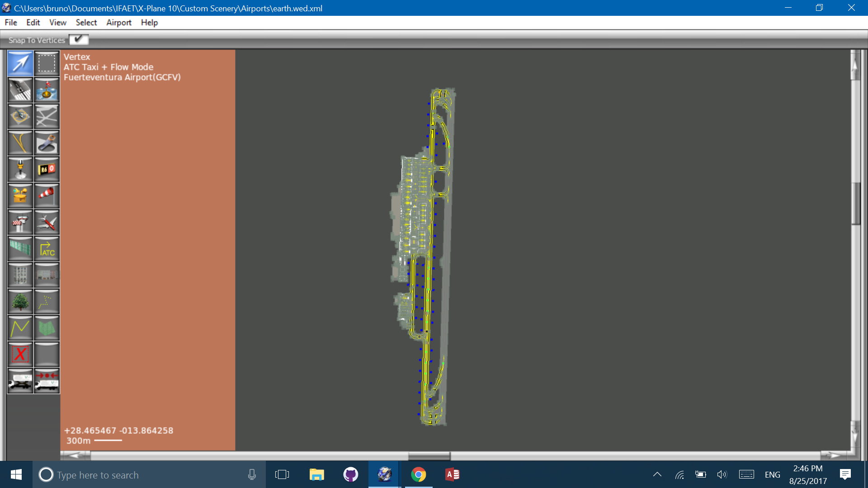Select the Ramp Start airplane tool
This screenshot has height=488, width=868.
pyautogui.click(x=47, y=222)
